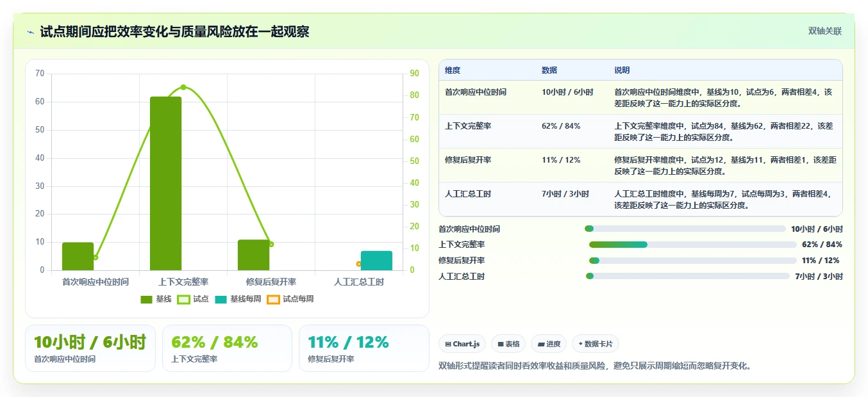
Task: Click the Chart.js chip
Action: coord(462,344)
